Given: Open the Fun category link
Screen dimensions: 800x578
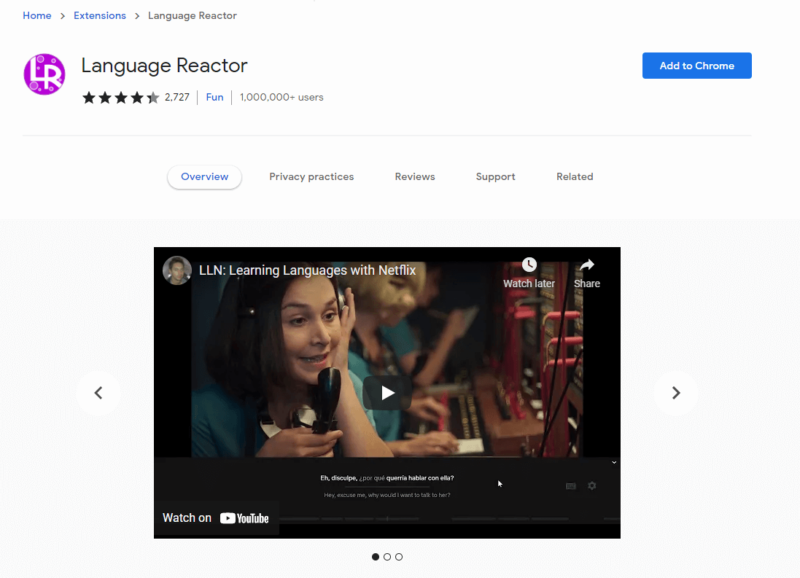Looking at the screenshot, I should point(215,97).
